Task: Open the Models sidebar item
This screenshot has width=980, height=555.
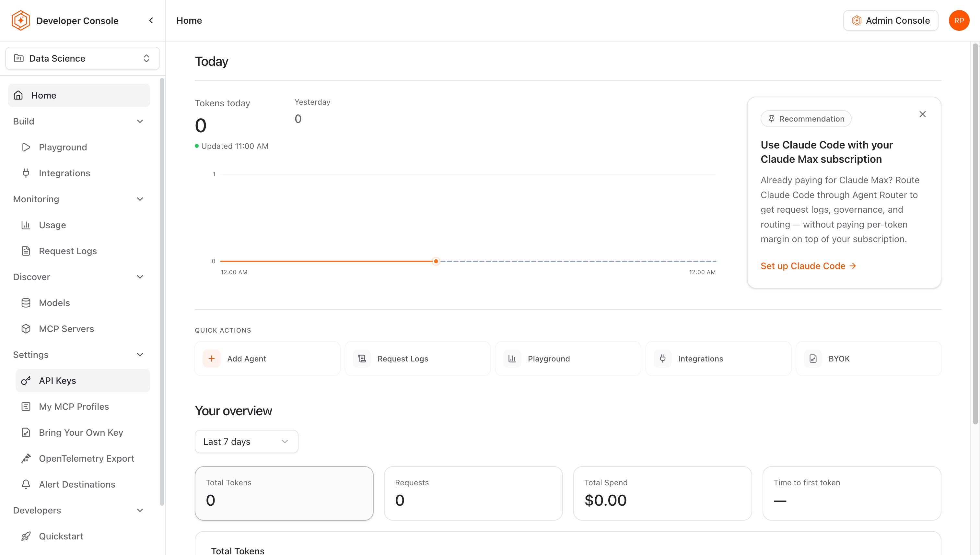Action: [x=83, y=303]
